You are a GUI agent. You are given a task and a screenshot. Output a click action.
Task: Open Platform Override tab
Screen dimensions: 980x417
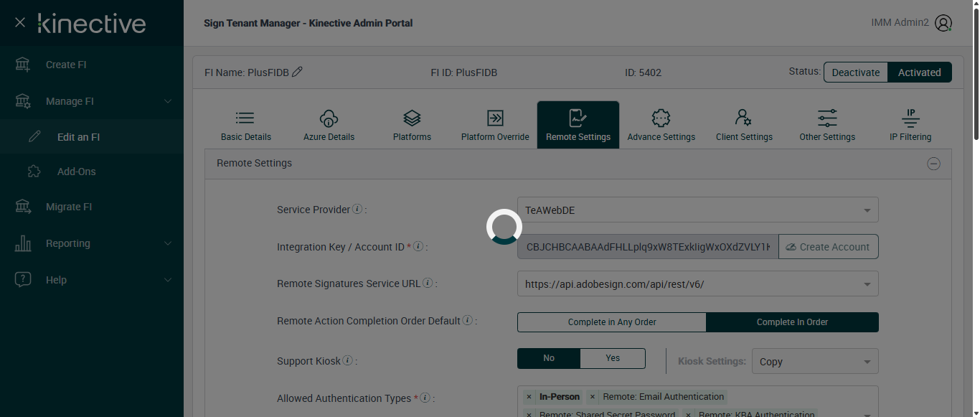click(x=495, y=125)
